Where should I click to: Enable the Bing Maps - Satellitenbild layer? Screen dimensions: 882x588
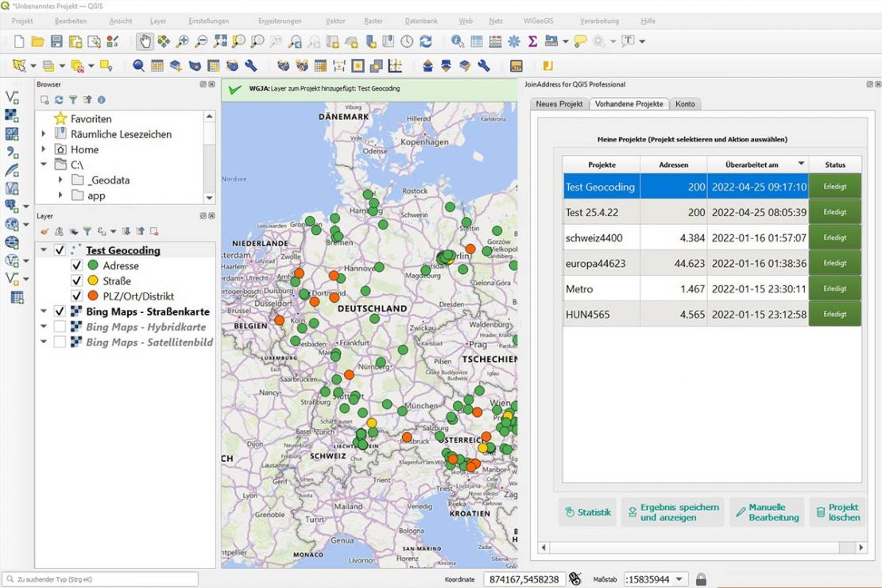coord(60,342)
